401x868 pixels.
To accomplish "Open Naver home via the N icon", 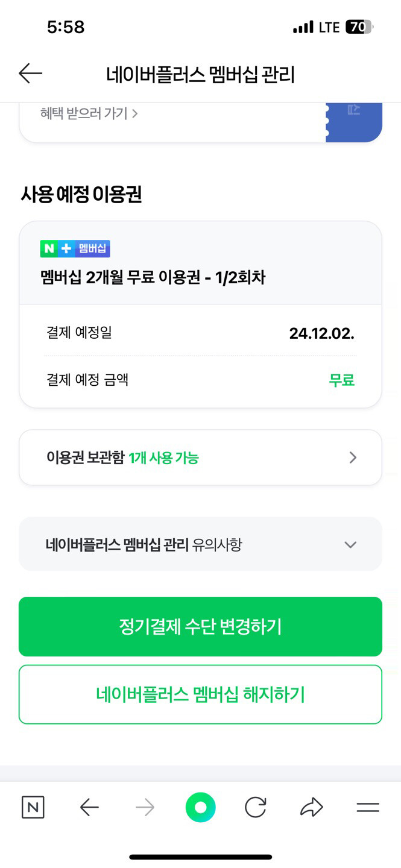I will [x=33, y=807].
